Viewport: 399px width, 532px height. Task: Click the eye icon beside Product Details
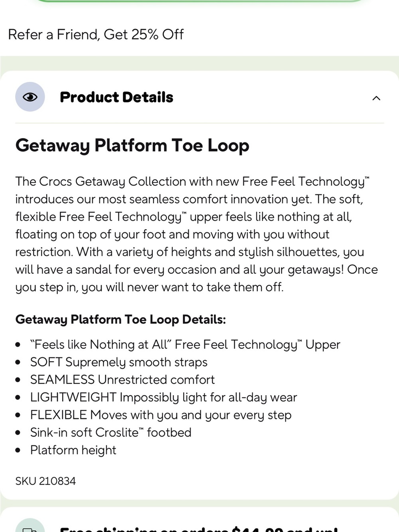[x=30, y=97]
